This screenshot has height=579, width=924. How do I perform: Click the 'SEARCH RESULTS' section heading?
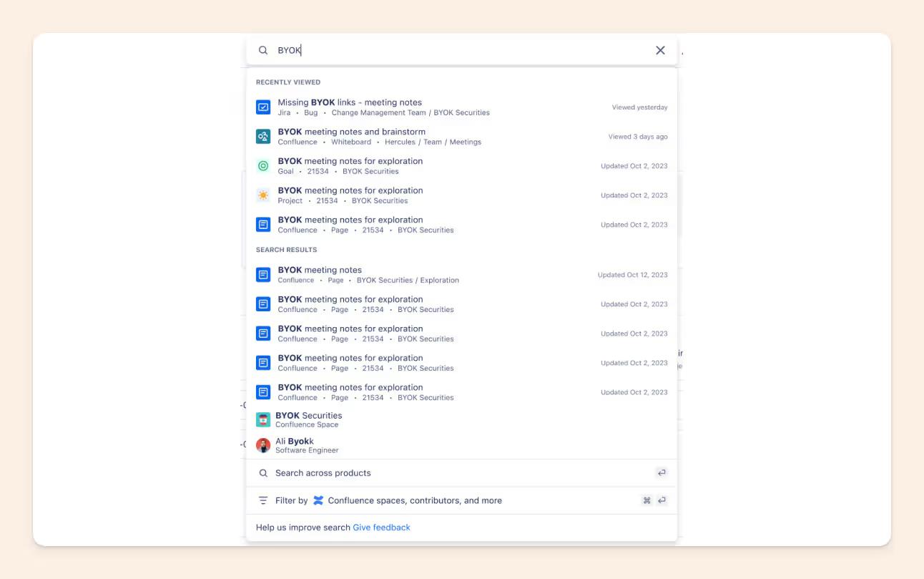[286, 250]
